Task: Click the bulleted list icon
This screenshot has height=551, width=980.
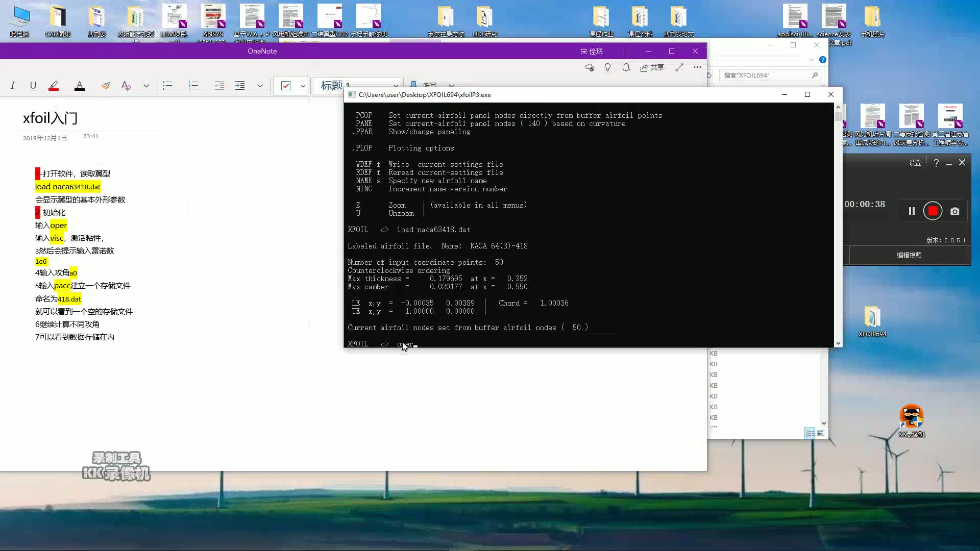Action: 167,86
